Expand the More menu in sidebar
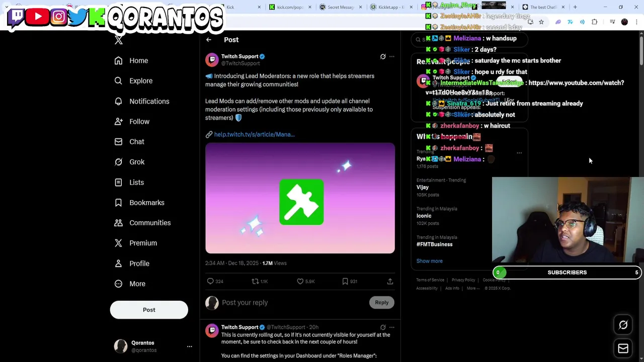Viewport: 644px width, 362px height. pos(129,284)
